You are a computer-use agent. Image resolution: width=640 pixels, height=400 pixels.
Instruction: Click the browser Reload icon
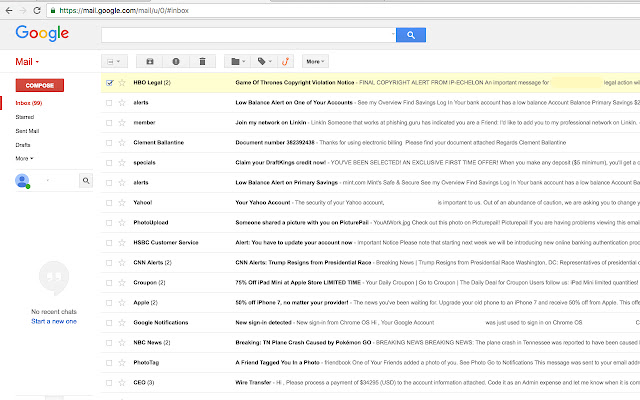coord(37,11)
